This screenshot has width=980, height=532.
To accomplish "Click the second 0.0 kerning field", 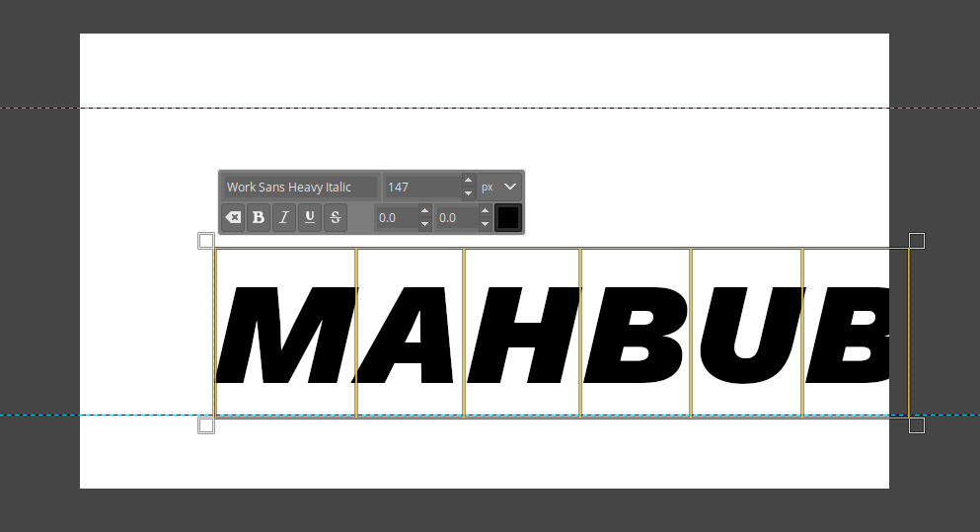I will (x=457, y=217).
